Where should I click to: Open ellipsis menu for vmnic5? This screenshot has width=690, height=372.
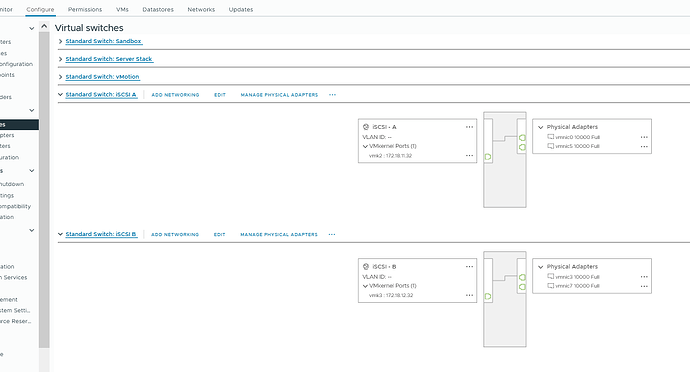pos(644,147)
